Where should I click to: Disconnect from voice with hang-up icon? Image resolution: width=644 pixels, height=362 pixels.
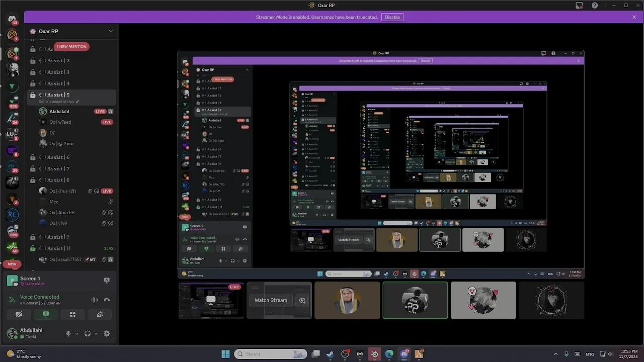click(107, 300)
